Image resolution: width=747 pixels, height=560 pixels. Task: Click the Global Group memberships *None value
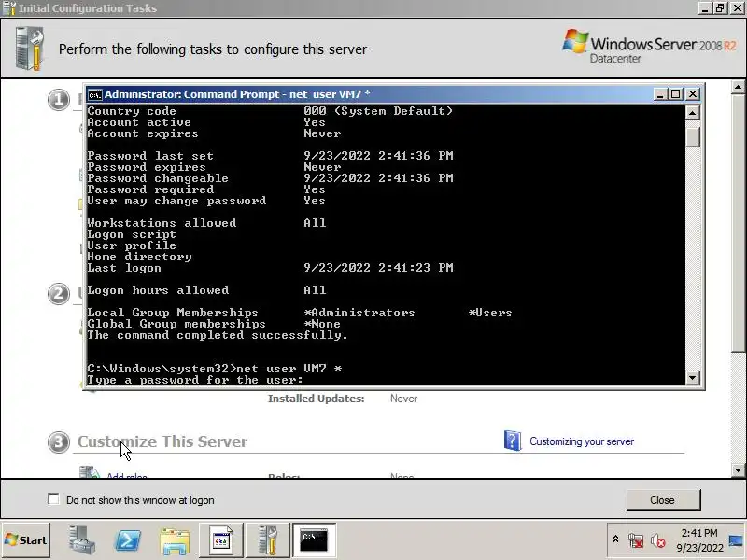[x=322, y=324]
